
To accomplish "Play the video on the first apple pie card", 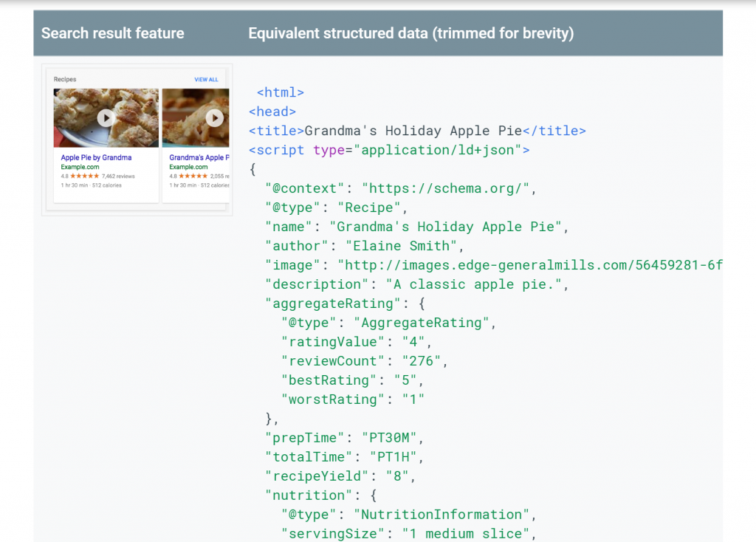I will (106, 117).
